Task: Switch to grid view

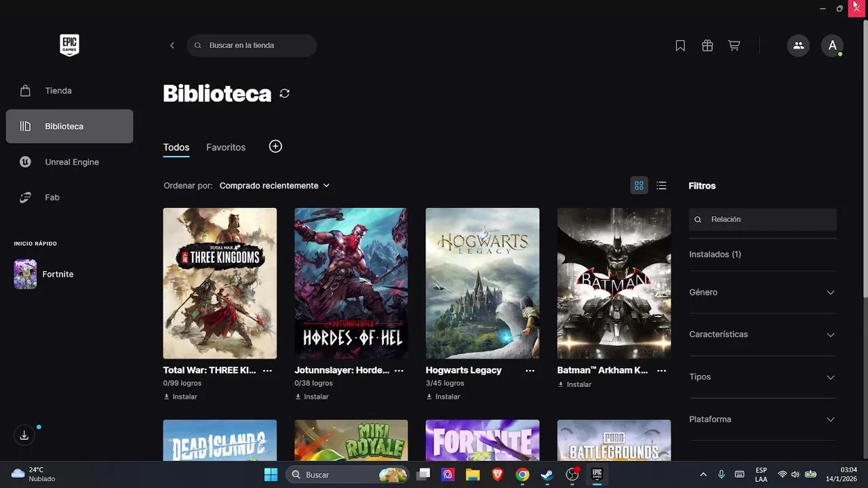Action: (x=639, y=186)
